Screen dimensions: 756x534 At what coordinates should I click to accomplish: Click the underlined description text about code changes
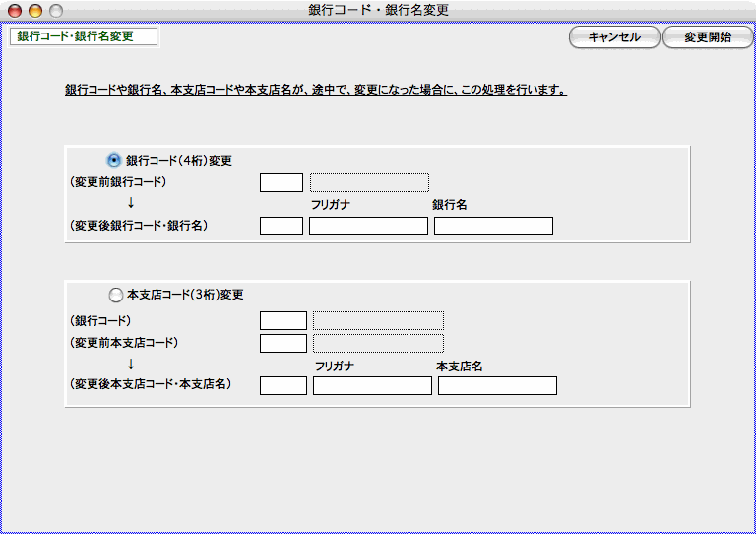click(x=315, y=90)
